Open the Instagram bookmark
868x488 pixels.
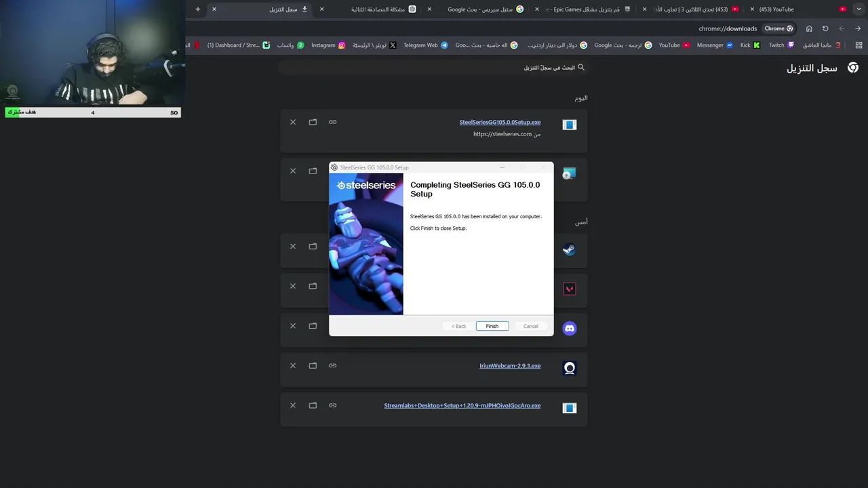point(328,45)
